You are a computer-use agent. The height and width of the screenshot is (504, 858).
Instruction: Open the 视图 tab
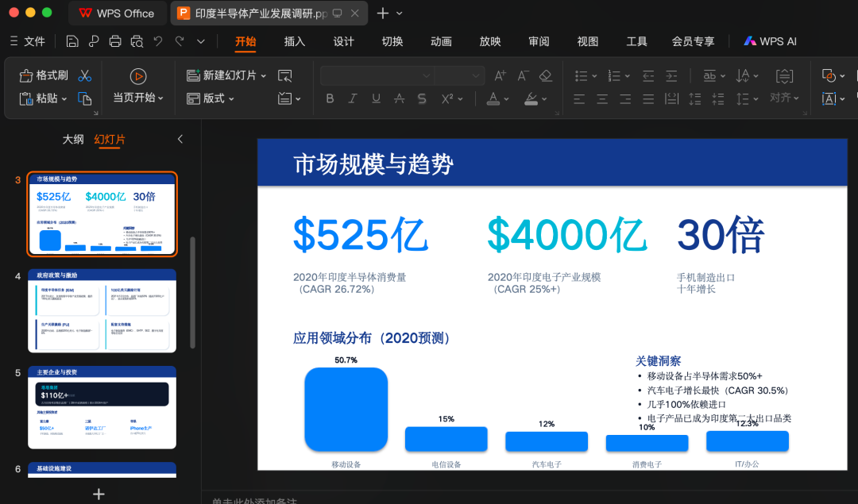[588, 41]
